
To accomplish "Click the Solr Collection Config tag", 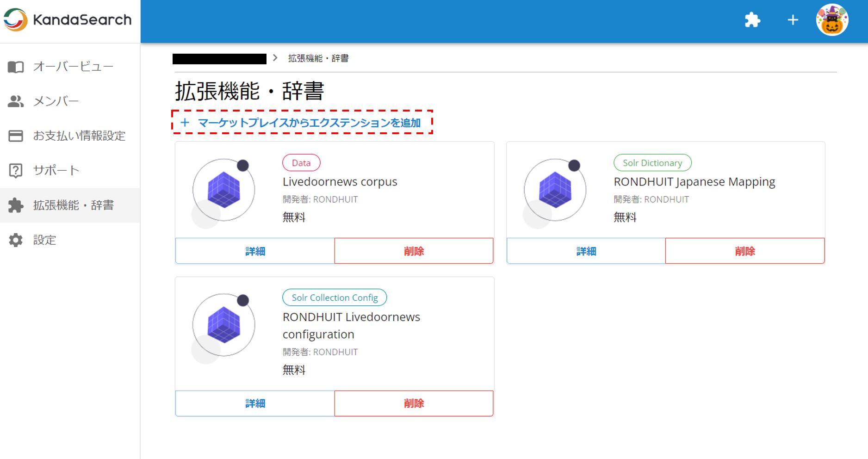I will pos(335,298).
